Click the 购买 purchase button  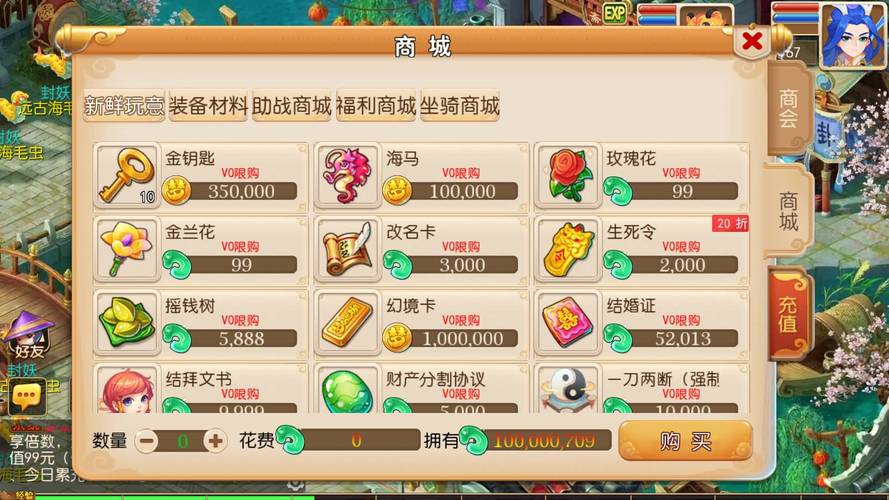point(685,440)
